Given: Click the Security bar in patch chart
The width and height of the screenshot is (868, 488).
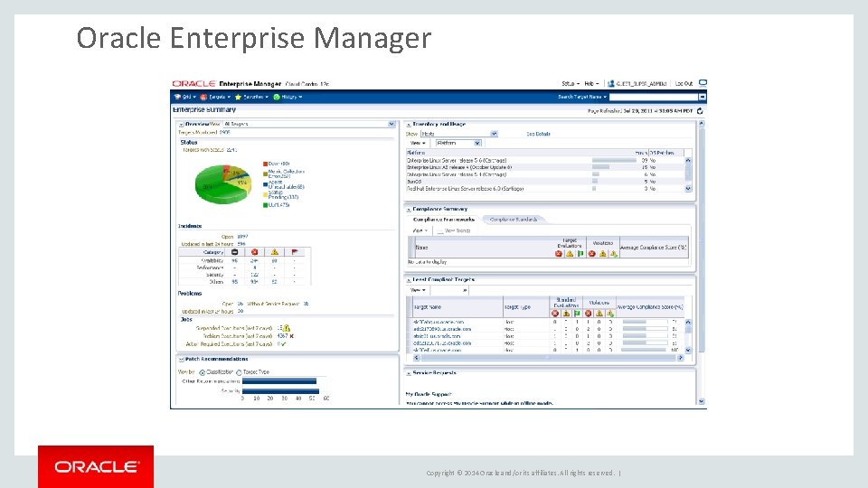Looking at the screenshot, I should tap(280, 391).
